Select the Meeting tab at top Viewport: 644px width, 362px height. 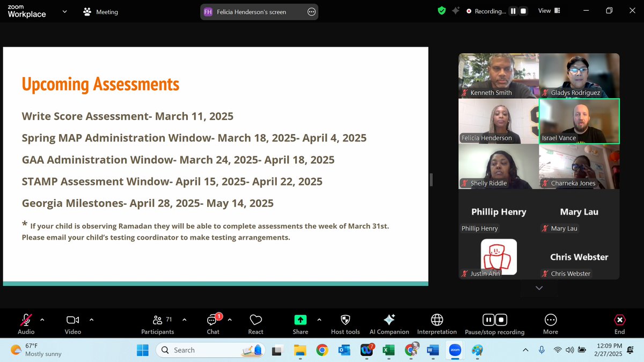click(101, 12)
